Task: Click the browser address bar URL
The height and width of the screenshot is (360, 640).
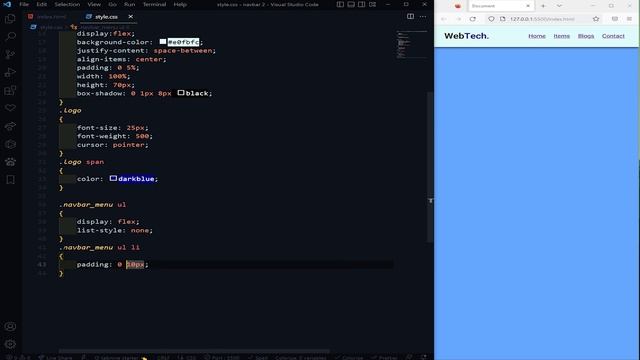Action: tap(542, 19)
